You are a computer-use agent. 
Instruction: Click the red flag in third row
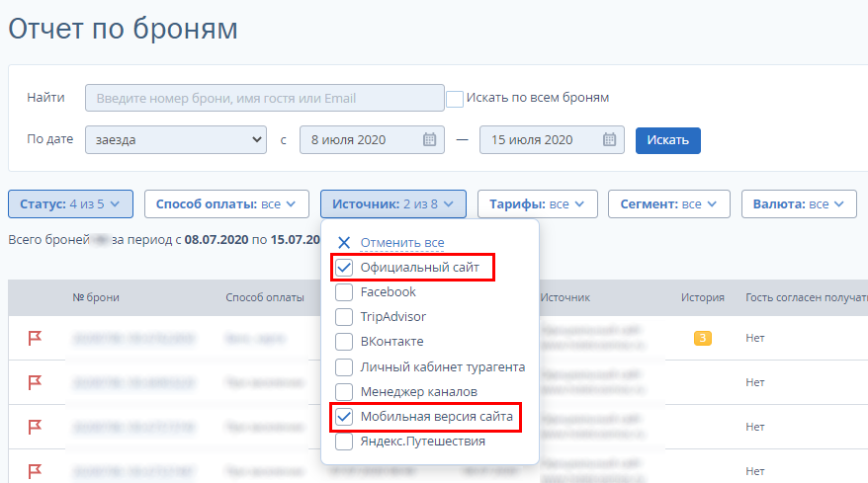click(35, 426)
